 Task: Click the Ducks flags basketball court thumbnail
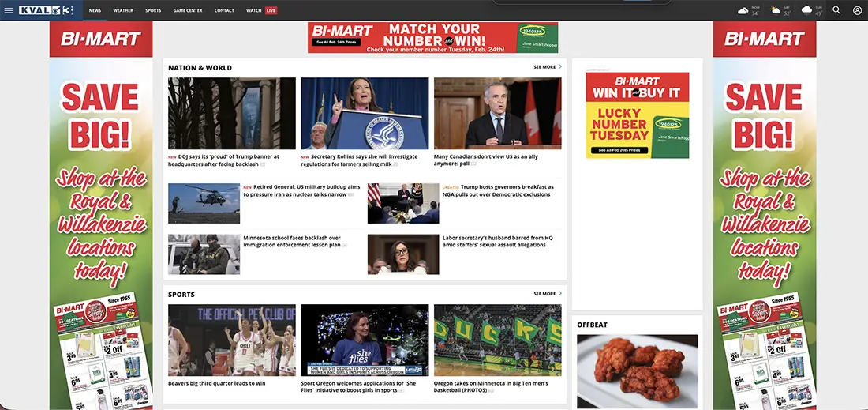pyautogui.click(x=498, y=340)
